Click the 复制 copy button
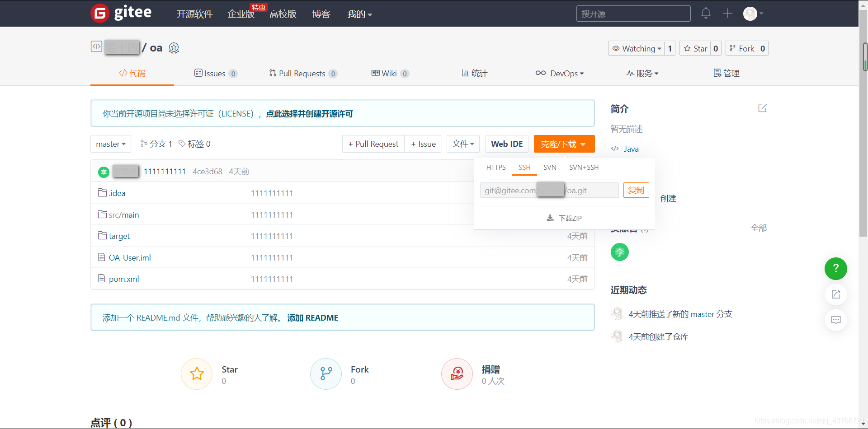Screen dimensions: 868x429 click(636, 190)
